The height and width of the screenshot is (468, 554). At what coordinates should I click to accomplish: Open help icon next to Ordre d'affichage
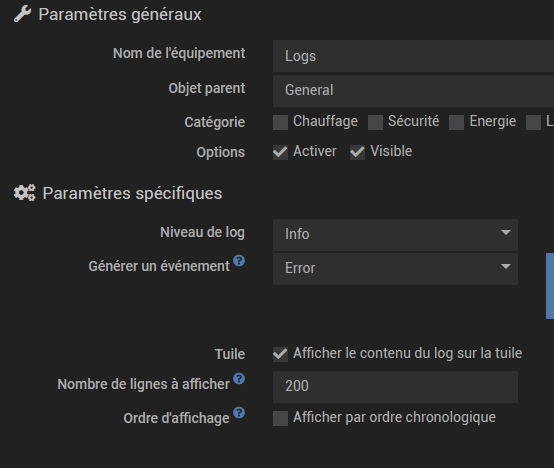coord(239,413)
